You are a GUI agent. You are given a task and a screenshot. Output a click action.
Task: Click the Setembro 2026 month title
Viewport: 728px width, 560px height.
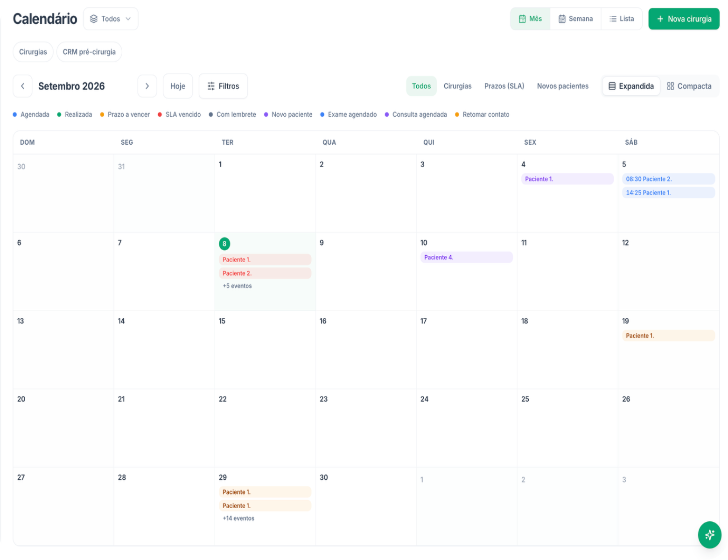pos(71,86)
